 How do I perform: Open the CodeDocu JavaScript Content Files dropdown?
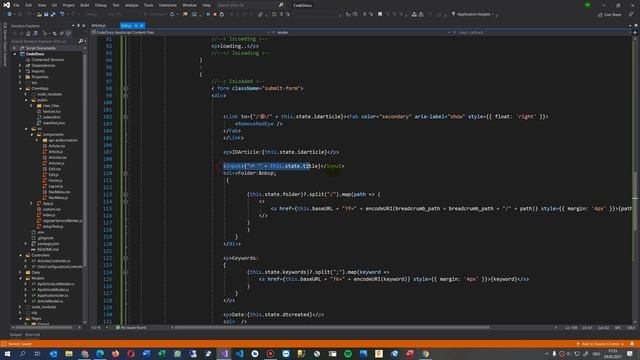tap(180, 32)
